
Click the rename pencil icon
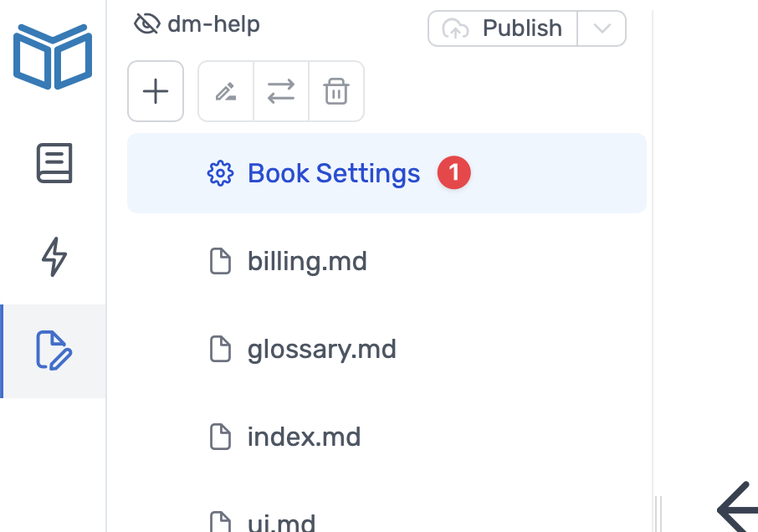226,91
